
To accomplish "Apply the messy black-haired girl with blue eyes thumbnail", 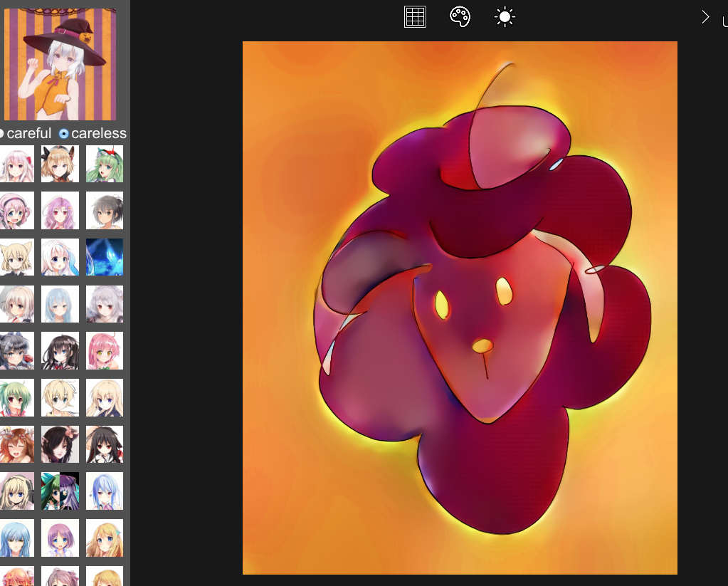I will pyautogui.click(x=60, y=351).
